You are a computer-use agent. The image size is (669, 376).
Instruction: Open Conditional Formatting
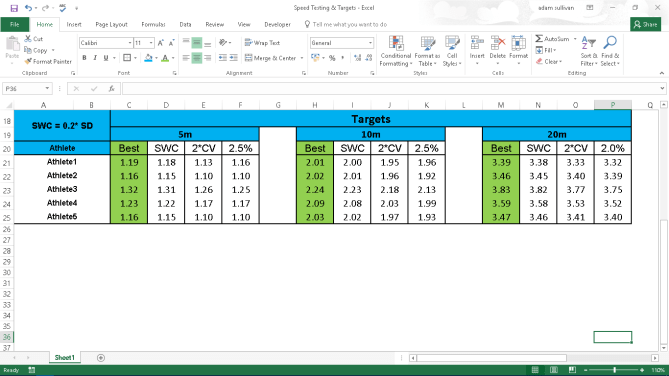coord(396,51)
